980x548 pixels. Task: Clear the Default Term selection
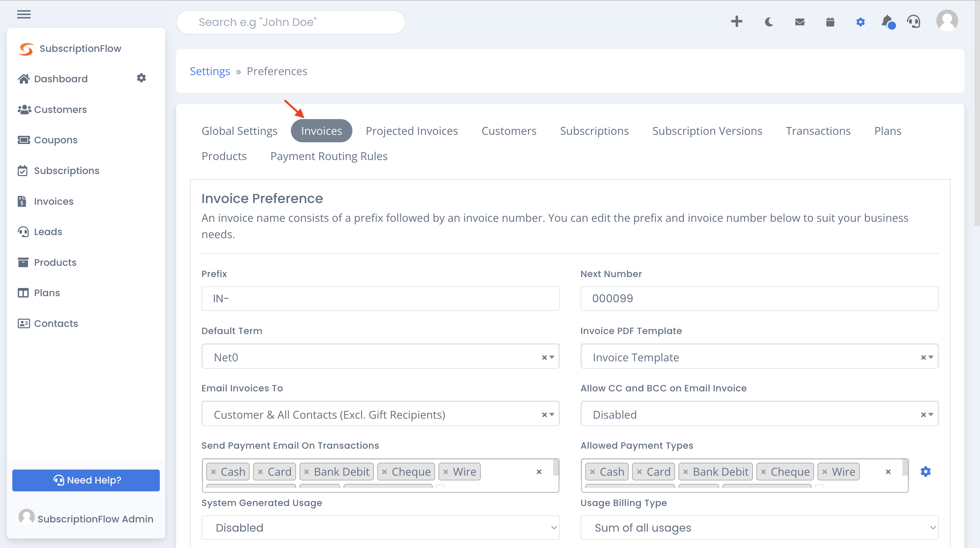(x=544, y=358)
